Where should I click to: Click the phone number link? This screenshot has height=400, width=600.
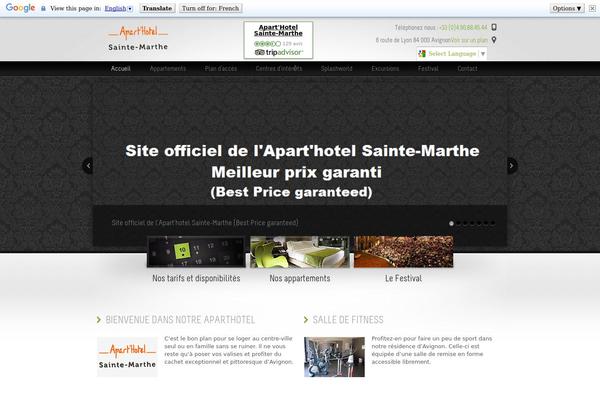pyautogui.click(x=463, y=28)
